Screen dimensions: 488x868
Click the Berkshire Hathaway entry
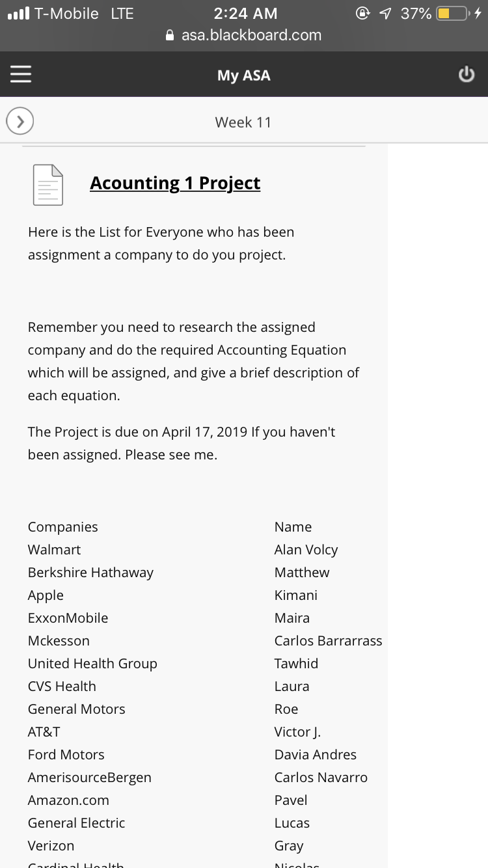(90, 573)
